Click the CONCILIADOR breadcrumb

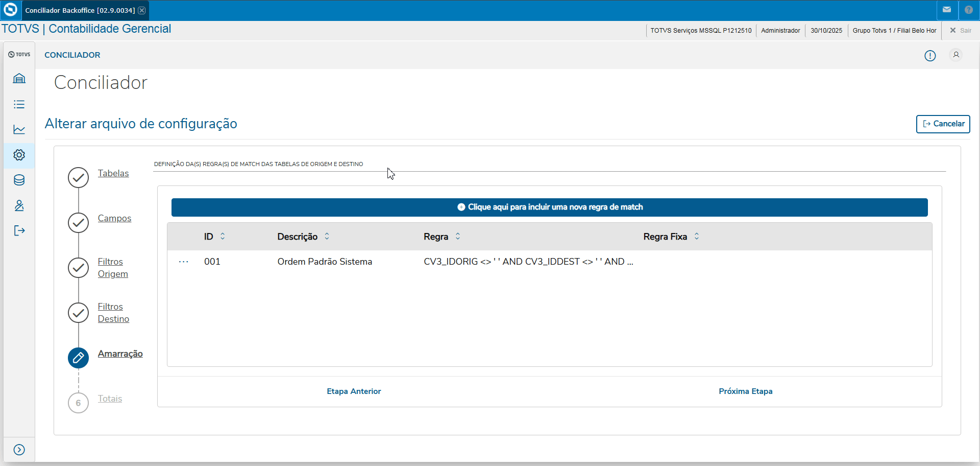(72, 55)
